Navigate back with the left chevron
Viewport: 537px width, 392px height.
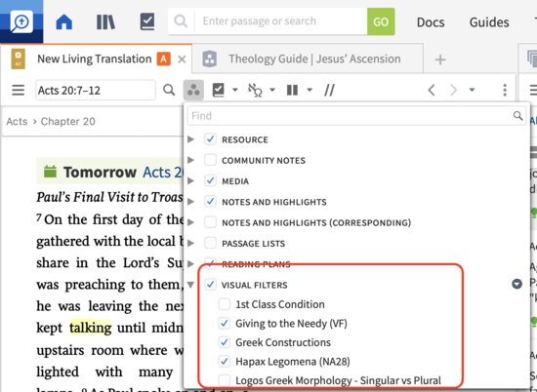click(432, 91)
